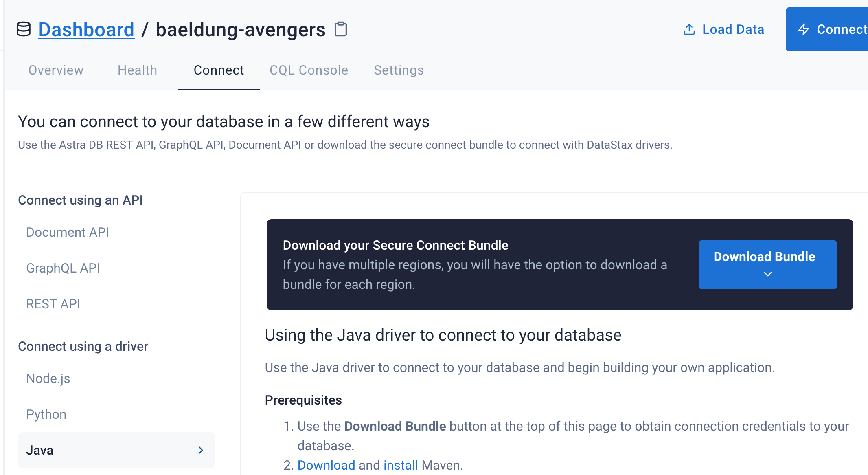Switch to the Health tab
Screen dimensions: 868x475
(x=138, y=70)
